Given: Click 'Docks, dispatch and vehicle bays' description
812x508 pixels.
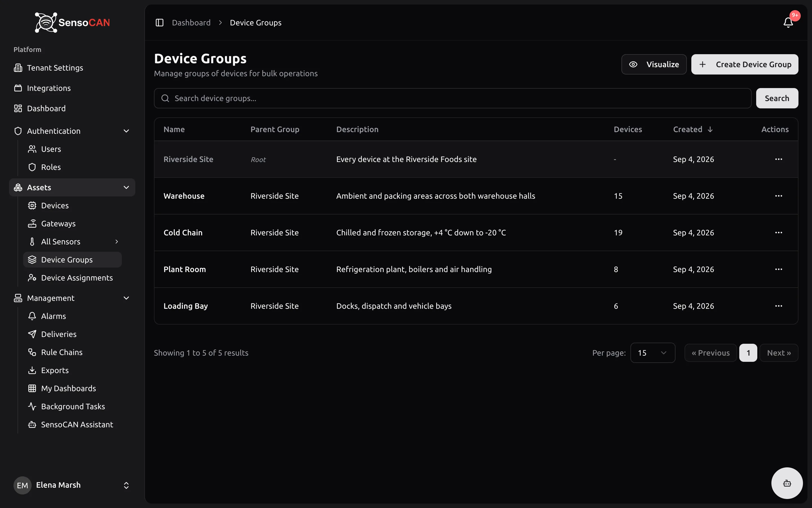Looking at the screenshot, I should point(394,306).
